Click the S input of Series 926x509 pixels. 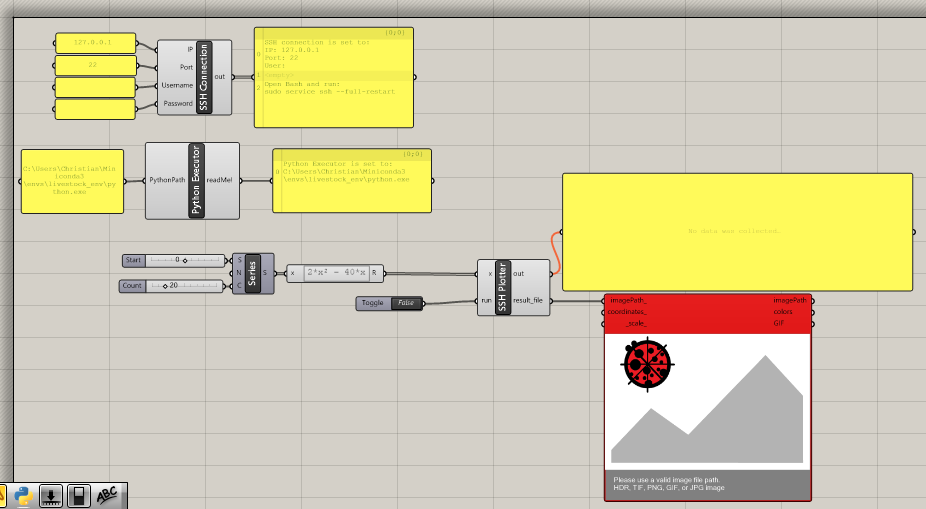click(239, 260)
